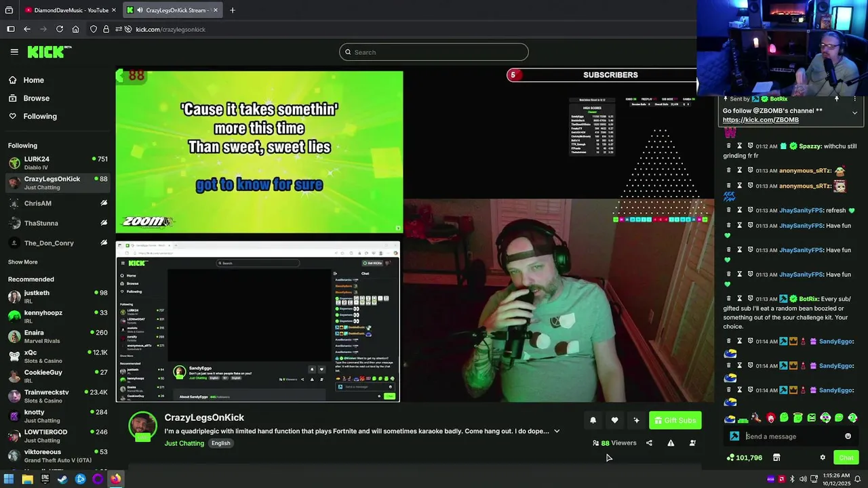Open the chat settings gear
Image resolution: width=868 pixels, height=488 pixels.
(x=823, y=457)
